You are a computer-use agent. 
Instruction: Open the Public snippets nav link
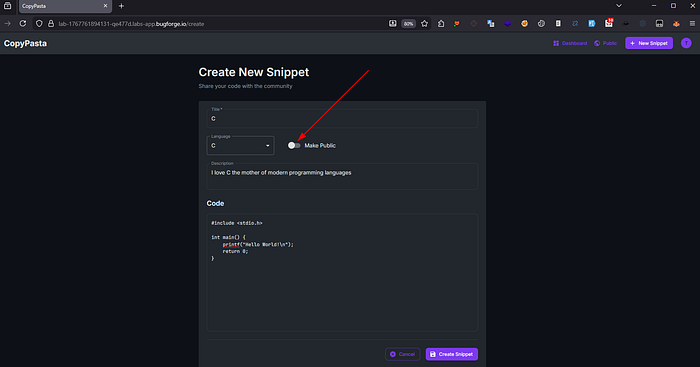605,43
